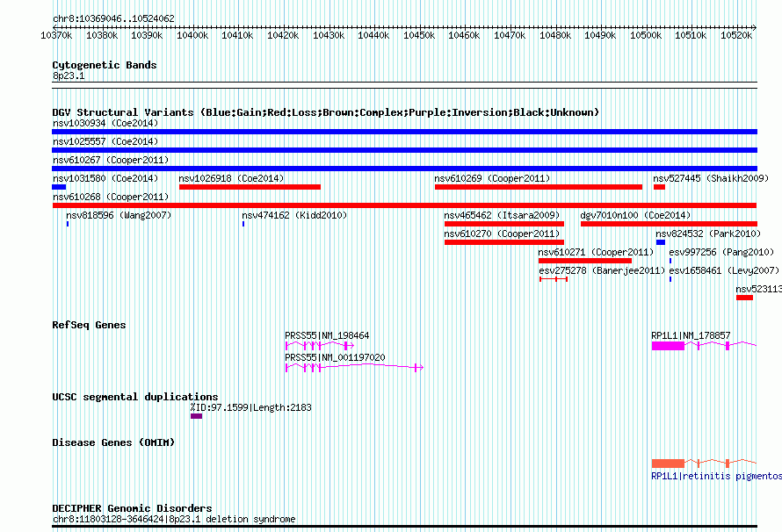Click the chr8:11803128-3646424 deletion syndrome label
Viewport: 782px width, 532px height.
[x=174, y=519]
